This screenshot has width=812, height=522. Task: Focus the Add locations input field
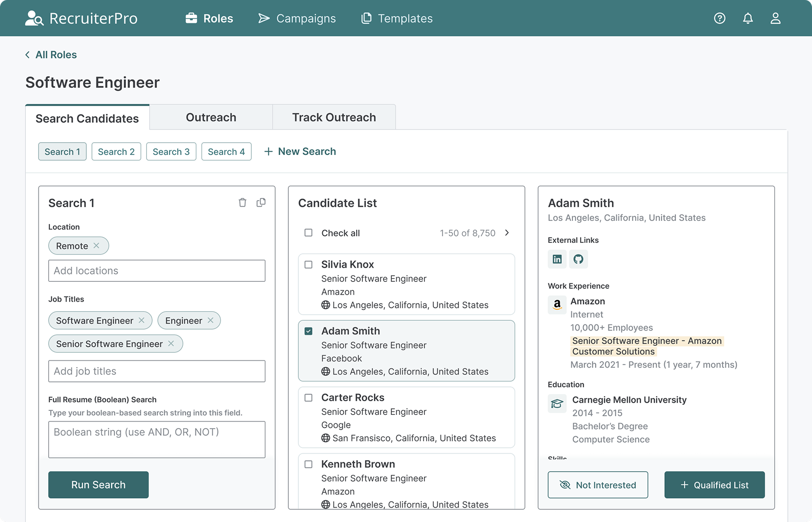[156, 271]
